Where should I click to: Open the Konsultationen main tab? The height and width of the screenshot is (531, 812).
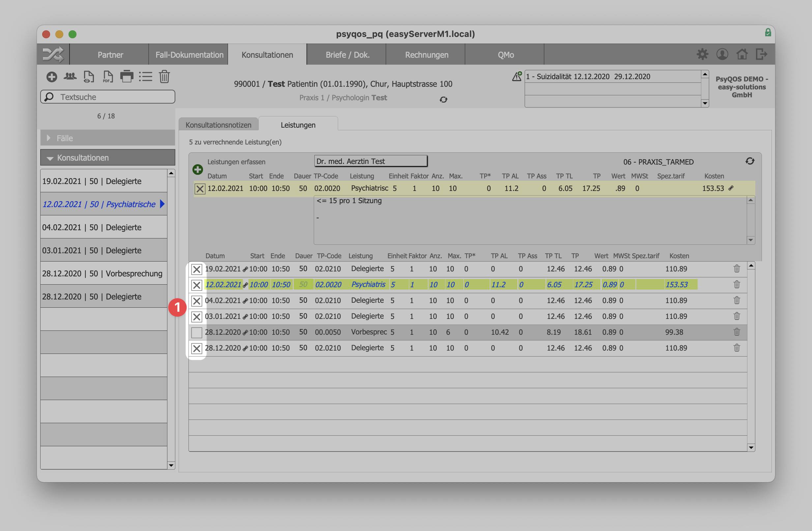pyautogui.click(x=267, y=55)
